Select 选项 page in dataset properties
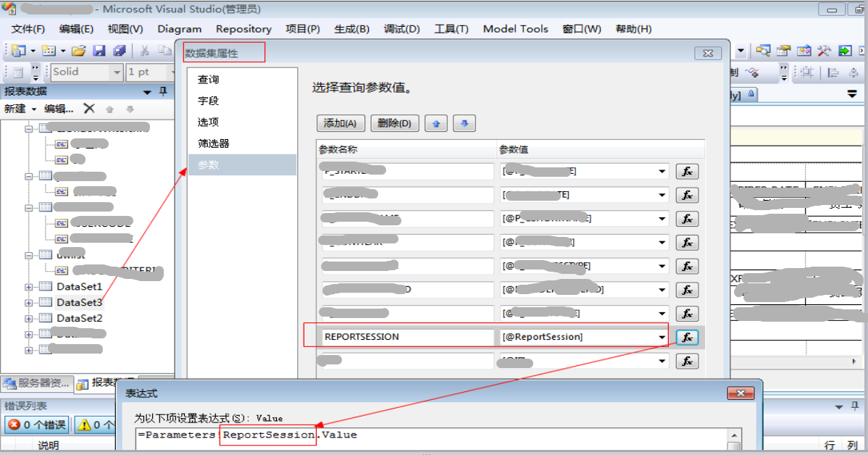Viewport: 868px width, 455px height. pos(242,122)
